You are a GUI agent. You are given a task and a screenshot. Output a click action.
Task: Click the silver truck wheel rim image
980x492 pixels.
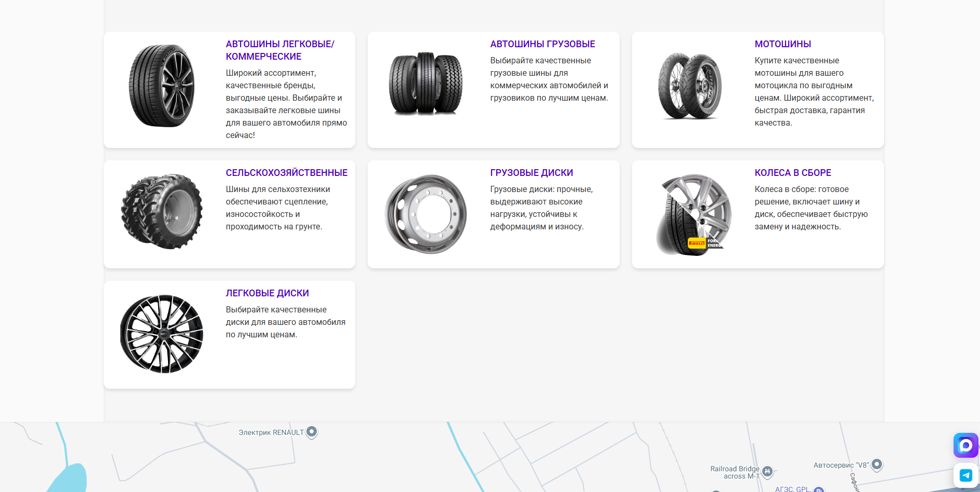(x=426, y=214)
